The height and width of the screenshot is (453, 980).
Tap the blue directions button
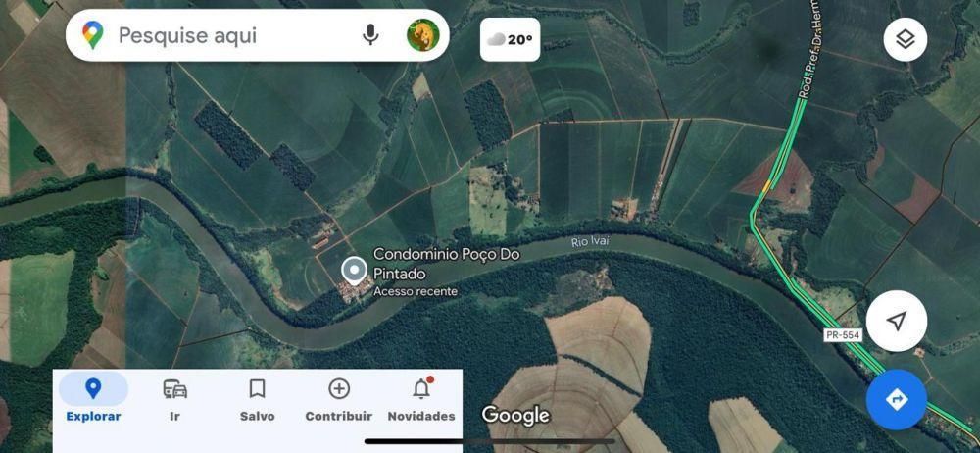pos(897,399)
